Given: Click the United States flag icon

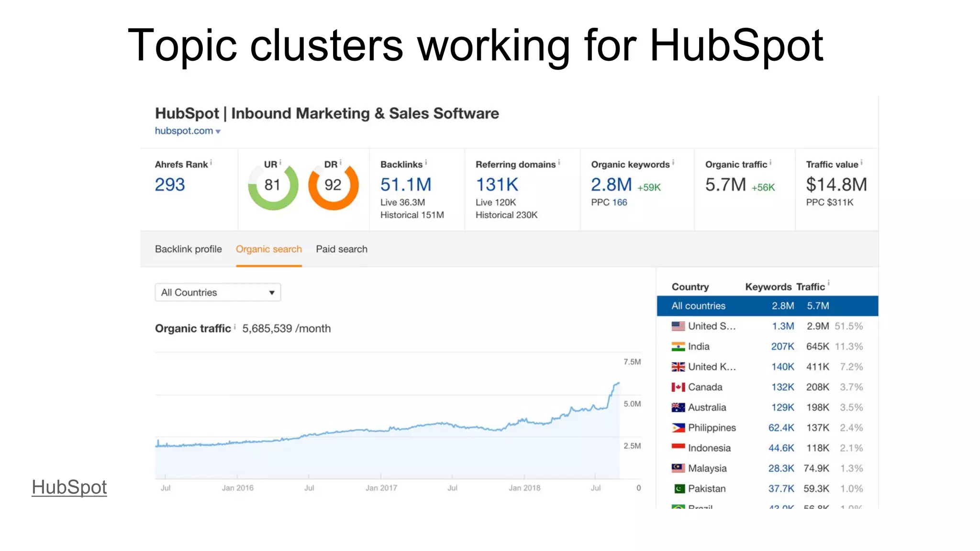Looking at the screenshot, I should tap(678, 326).
